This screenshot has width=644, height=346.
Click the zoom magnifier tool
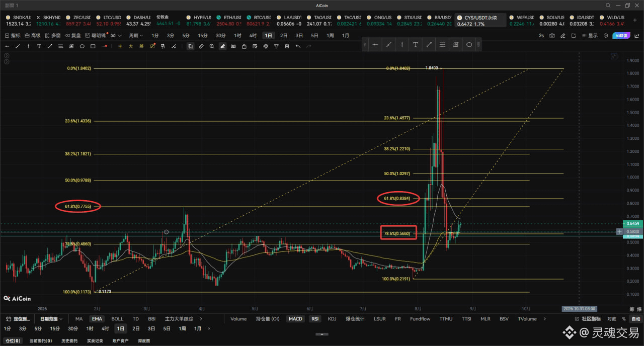(x=212, y=46)
